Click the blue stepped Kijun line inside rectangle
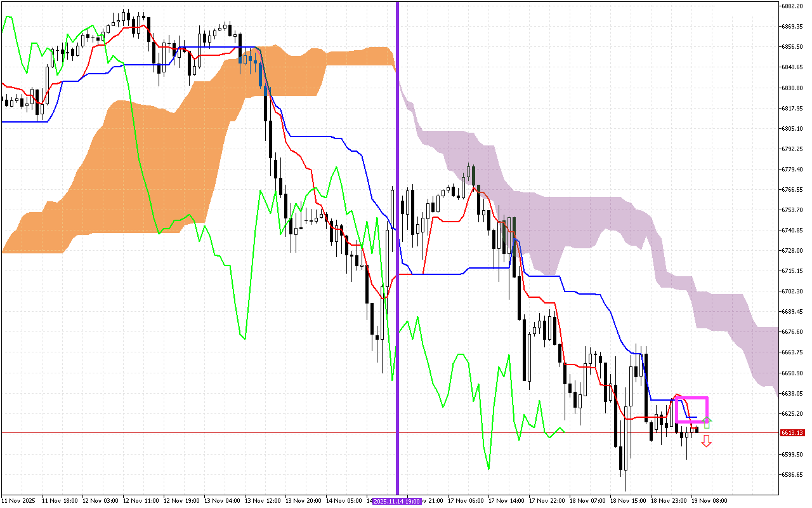This screenshot has width=812, height=508. pyautogui.click(x=691, y=417)
